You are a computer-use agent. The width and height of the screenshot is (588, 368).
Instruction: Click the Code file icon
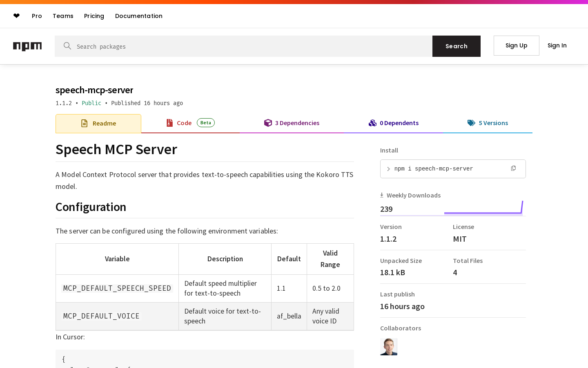coord(169,123)
